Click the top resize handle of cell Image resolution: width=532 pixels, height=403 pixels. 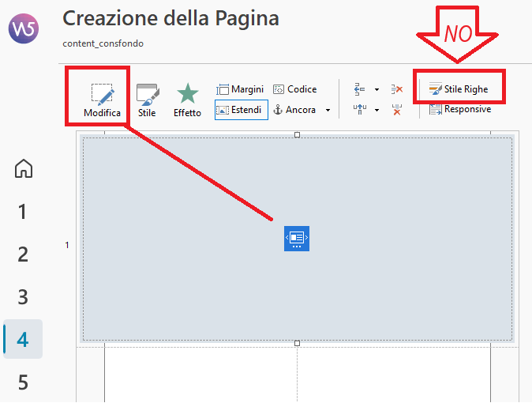coord(298,135)
